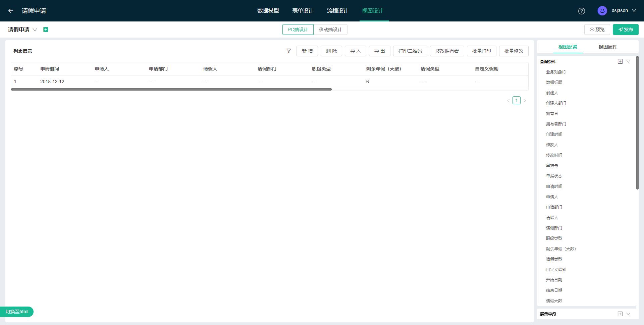Image resolution: width=644 pixels, height=325 pixels.
Task: Select 创建人 in query conditions
Action: point(552,93)
